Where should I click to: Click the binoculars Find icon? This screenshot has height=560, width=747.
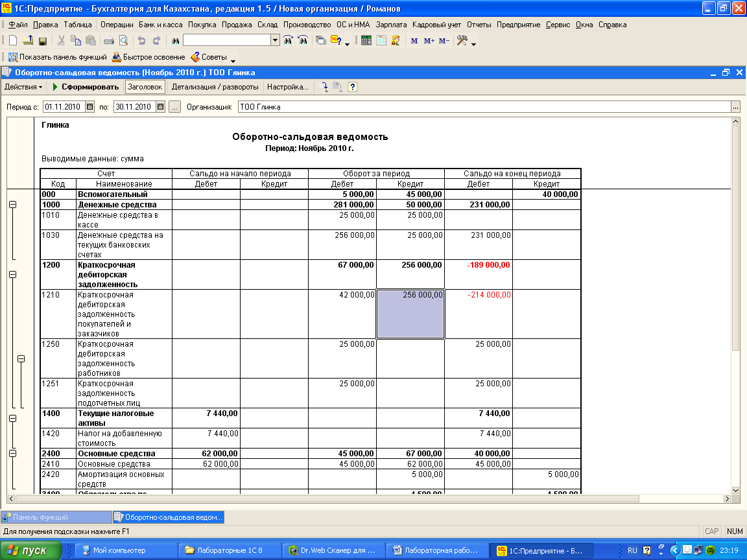coord(175,41)
